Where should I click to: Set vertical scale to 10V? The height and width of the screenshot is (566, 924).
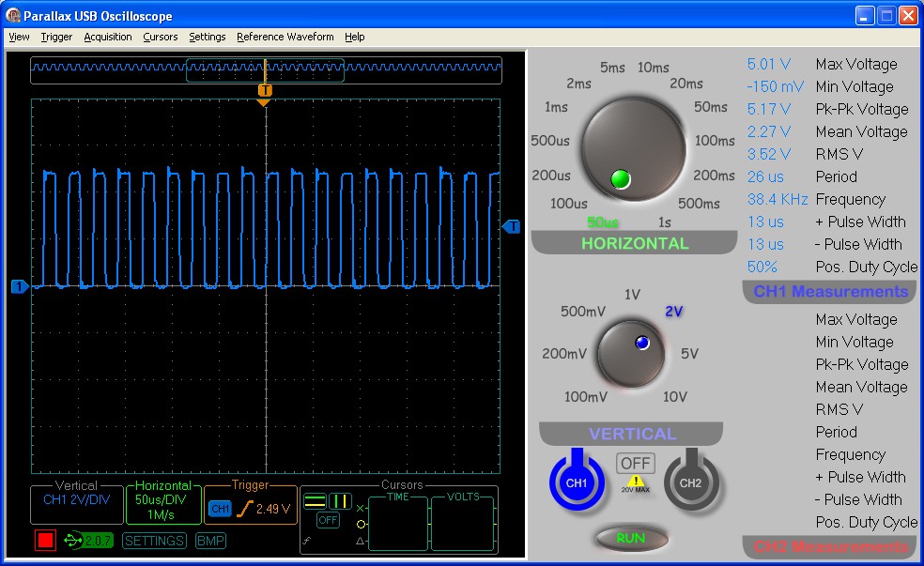(x=675, y=397)
